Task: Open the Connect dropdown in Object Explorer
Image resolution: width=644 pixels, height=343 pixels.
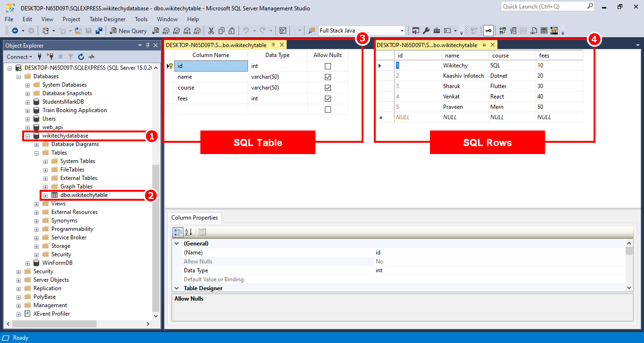Action: [x=19, y=57]
